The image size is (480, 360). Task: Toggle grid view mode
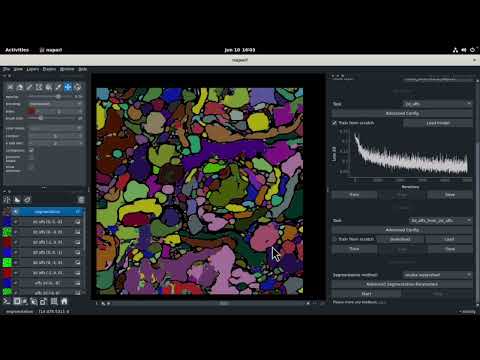click(x=54, y=301)
